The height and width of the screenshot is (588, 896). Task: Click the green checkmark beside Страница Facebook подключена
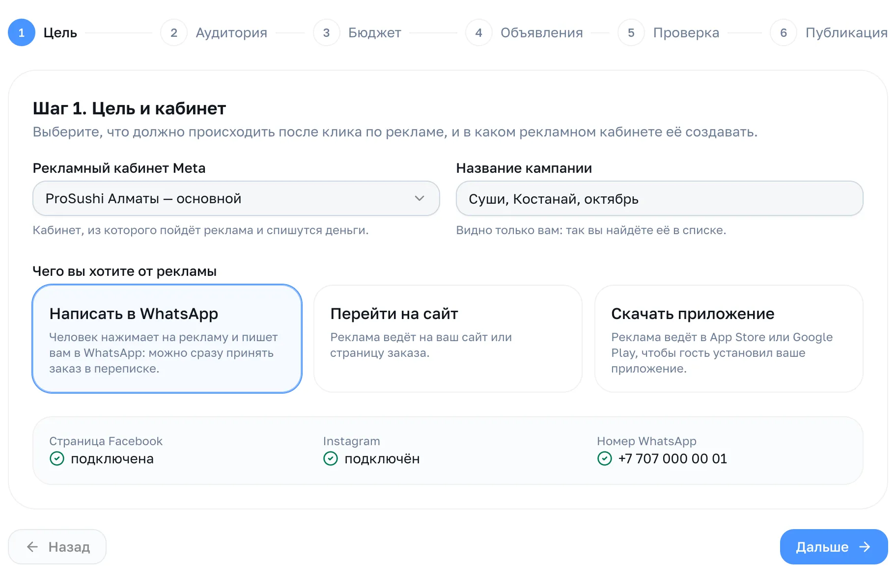point(57,458)
